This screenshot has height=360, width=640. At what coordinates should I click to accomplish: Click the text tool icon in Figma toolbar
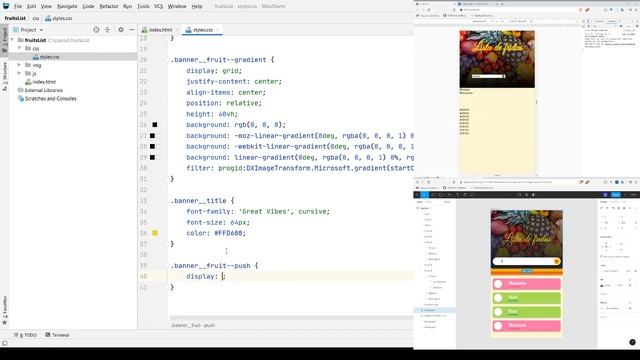(x=458, y=195)
